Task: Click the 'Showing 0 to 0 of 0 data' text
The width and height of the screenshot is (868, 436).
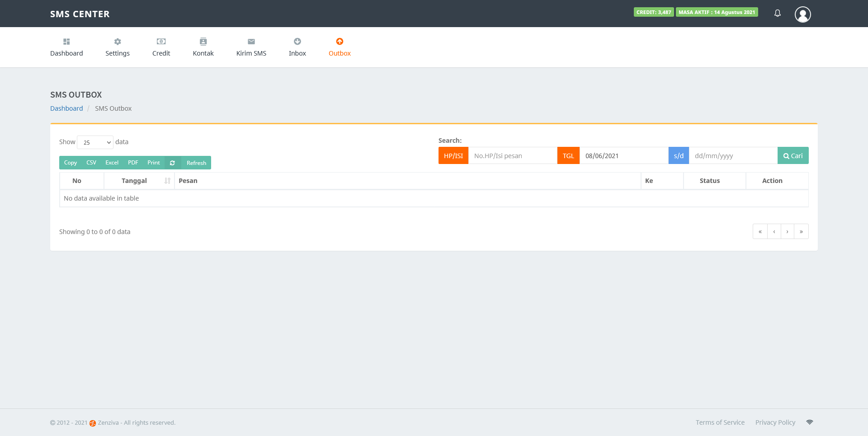Action: coord(94,232)
